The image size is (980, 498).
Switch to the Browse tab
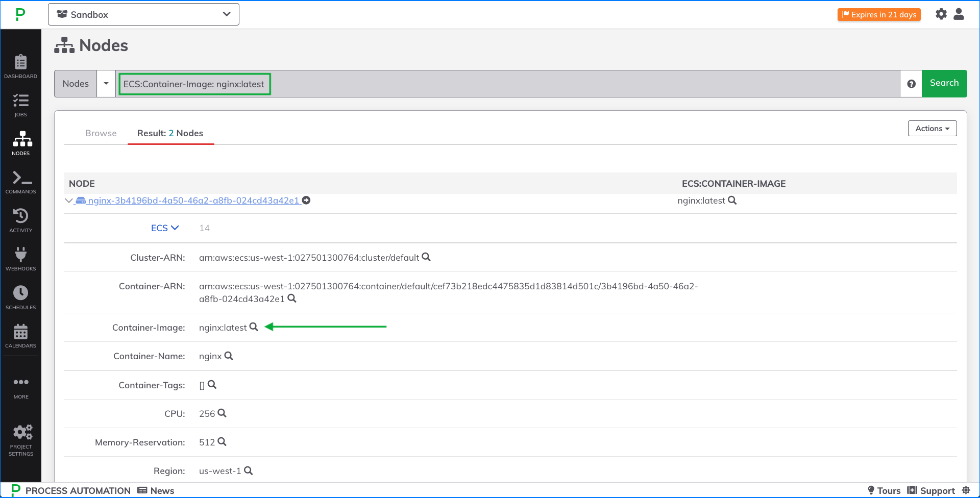click(x=101, y=133)
